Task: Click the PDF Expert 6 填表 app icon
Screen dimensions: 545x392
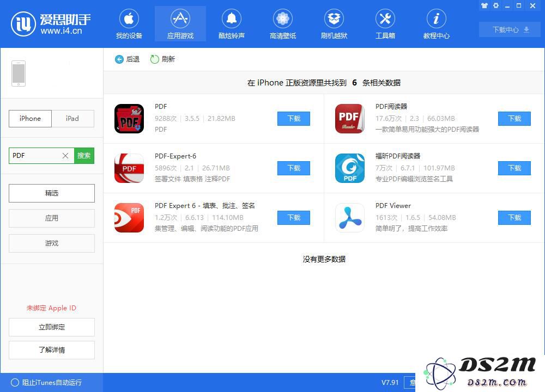Action: [129, 218]
